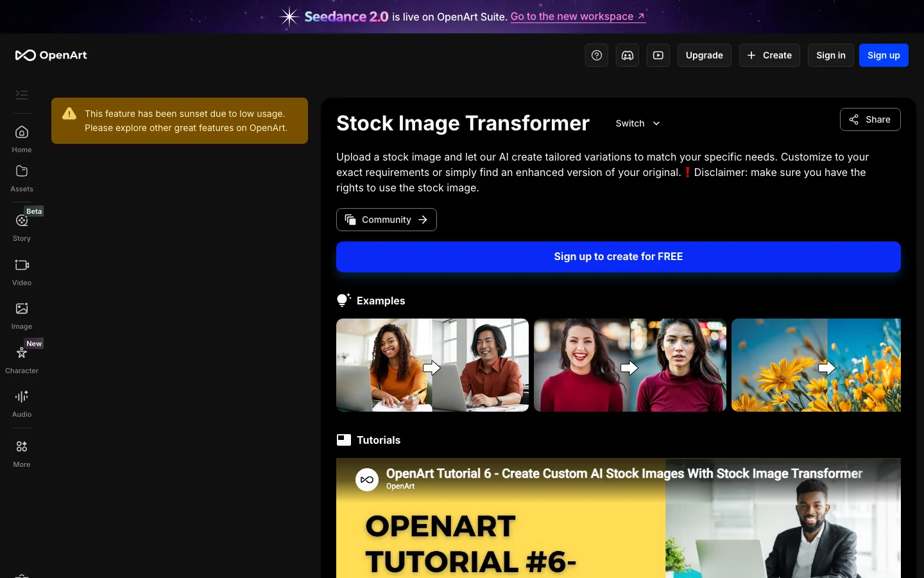Click the Sign up button in header
924x578 pixels.
(x=884, y=55)
